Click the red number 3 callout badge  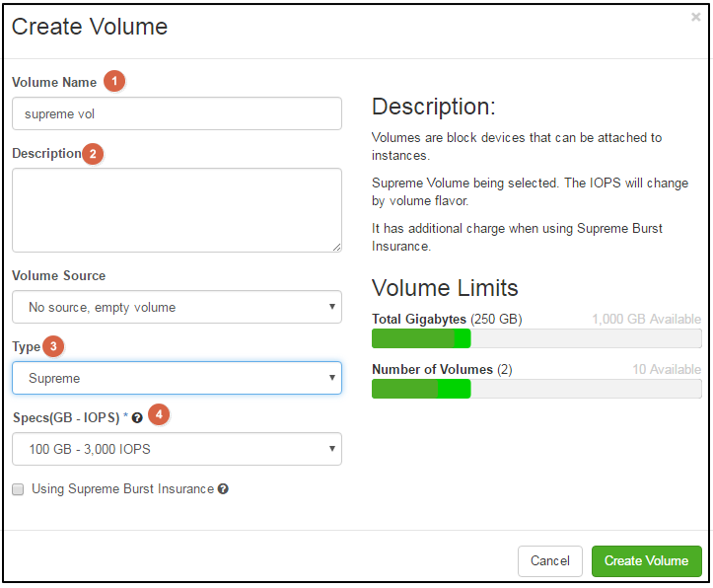click(x=53, y=346)
